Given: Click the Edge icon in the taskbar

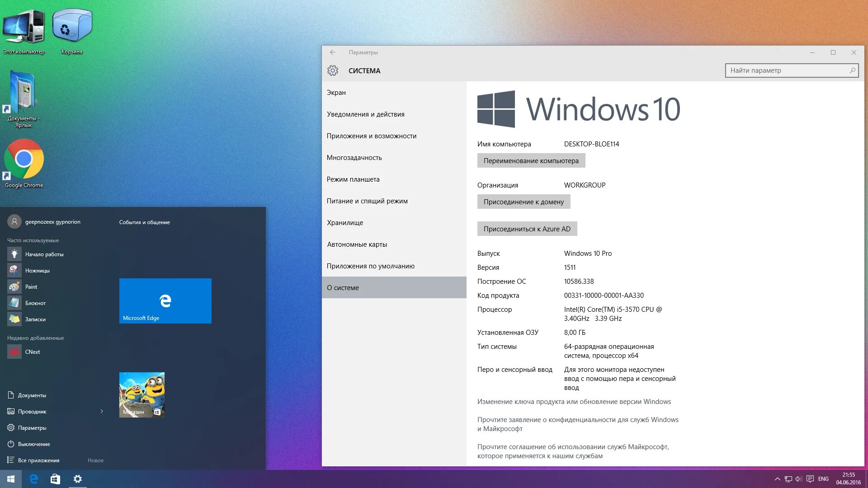Looking at the screenshot, I should click(33, 479).
